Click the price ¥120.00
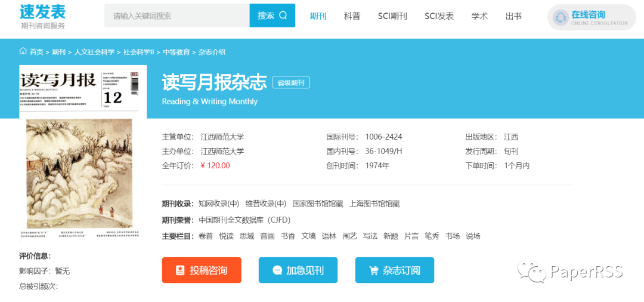 point(215,165)
